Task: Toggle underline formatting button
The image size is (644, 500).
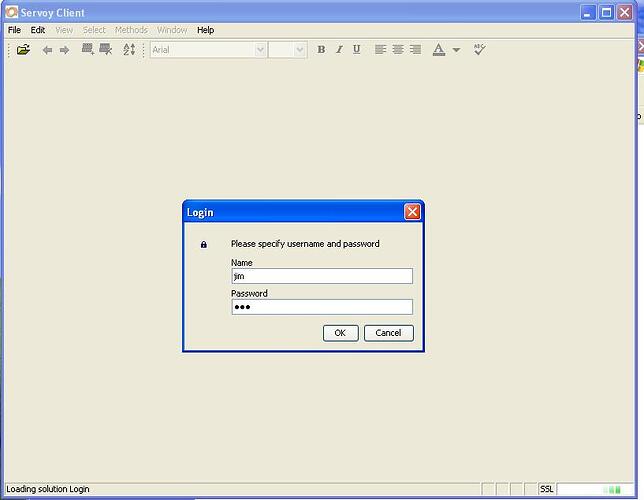Action: pos(356,50)
